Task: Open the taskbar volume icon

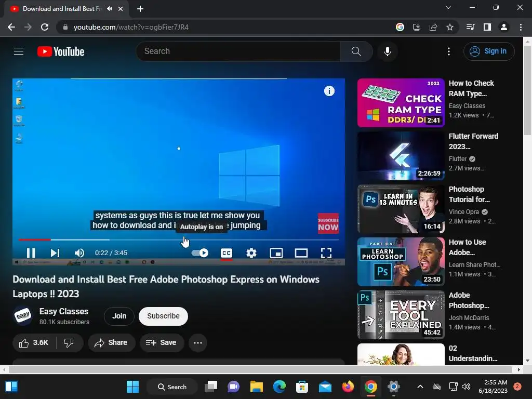Action: [466, 387]
